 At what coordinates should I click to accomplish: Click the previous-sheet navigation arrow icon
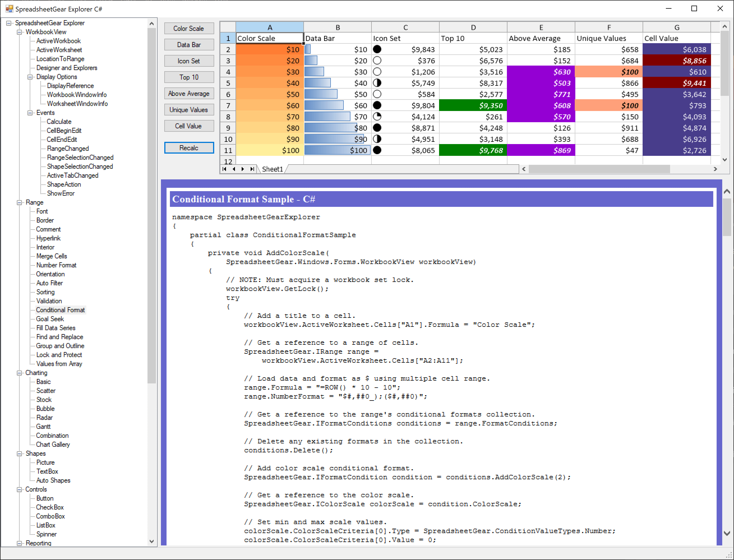[x=234, y=169]
